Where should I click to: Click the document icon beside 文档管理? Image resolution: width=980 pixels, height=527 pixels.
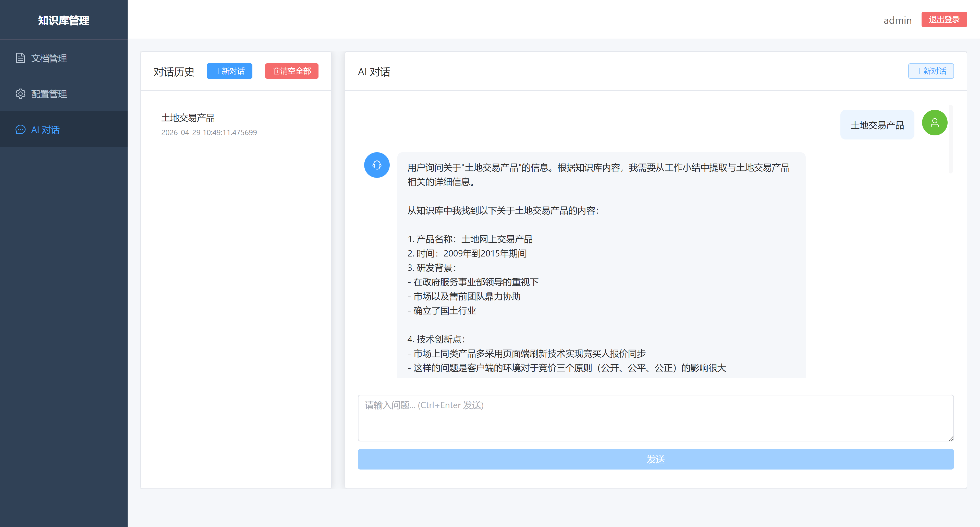coord(20,58)
